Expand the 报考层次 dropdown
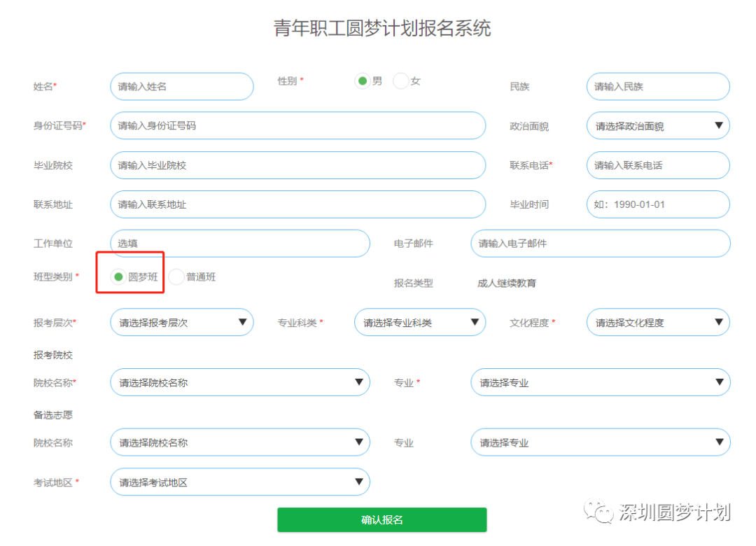The image size is (756, 546). [x=181, y=322]
